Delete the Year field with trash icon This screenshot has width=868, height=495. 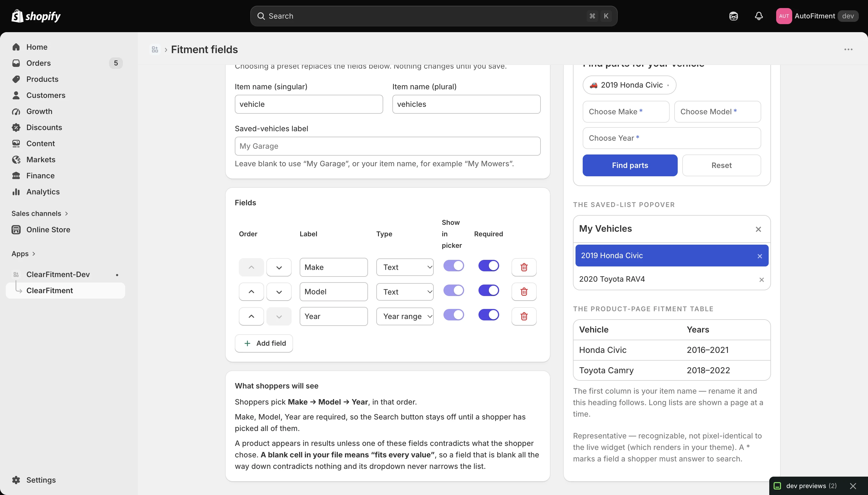click(524, 316)
